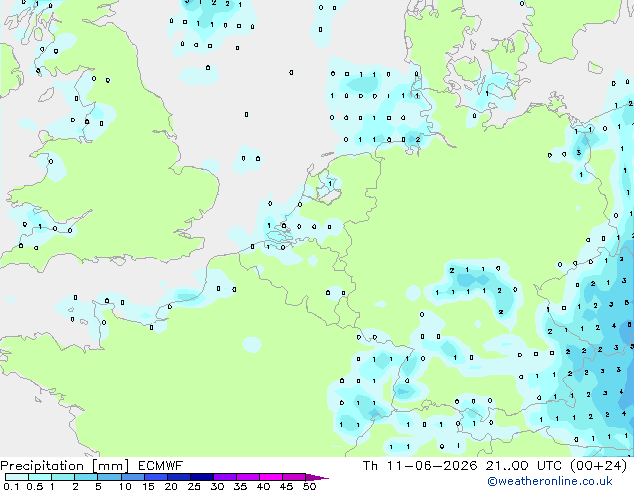Click the "(00+24)" forecast offset text
This screenshot has height=490, width=634.
598,466
